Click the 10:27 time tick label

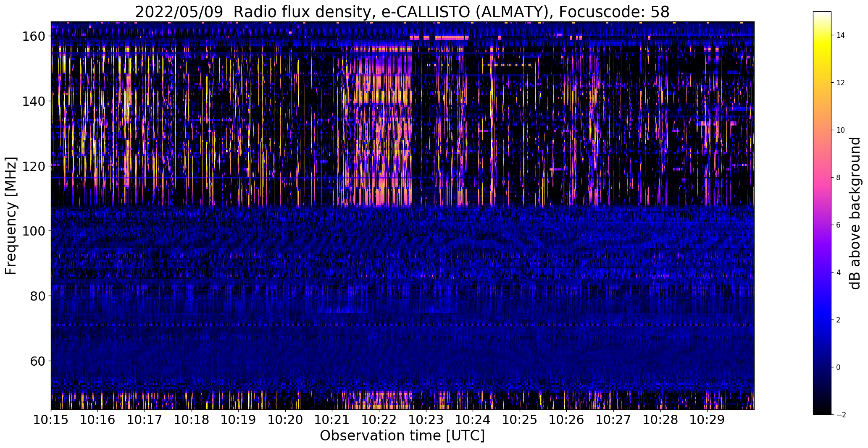tap(613, 419)
